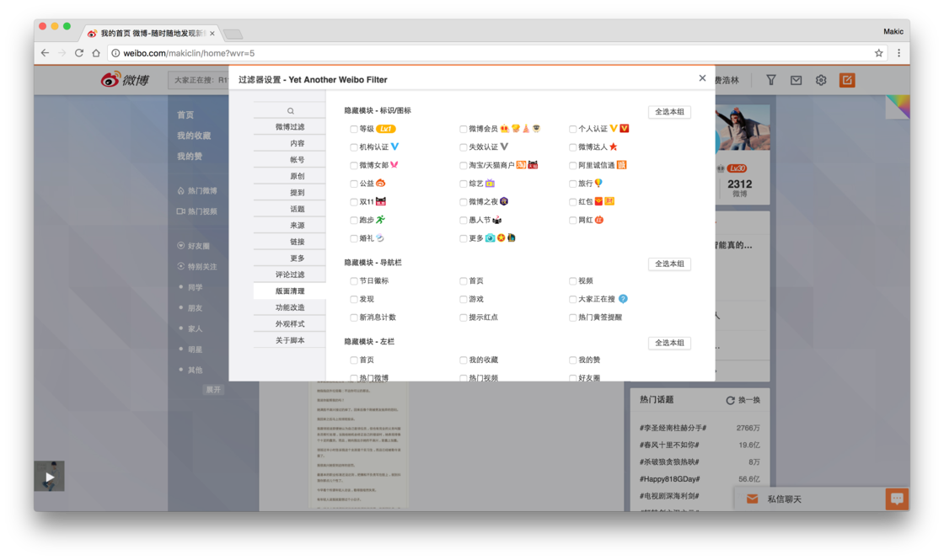Open the 功能改造 tab
Viewport: 944px width, 560px height.
point(290,307)
